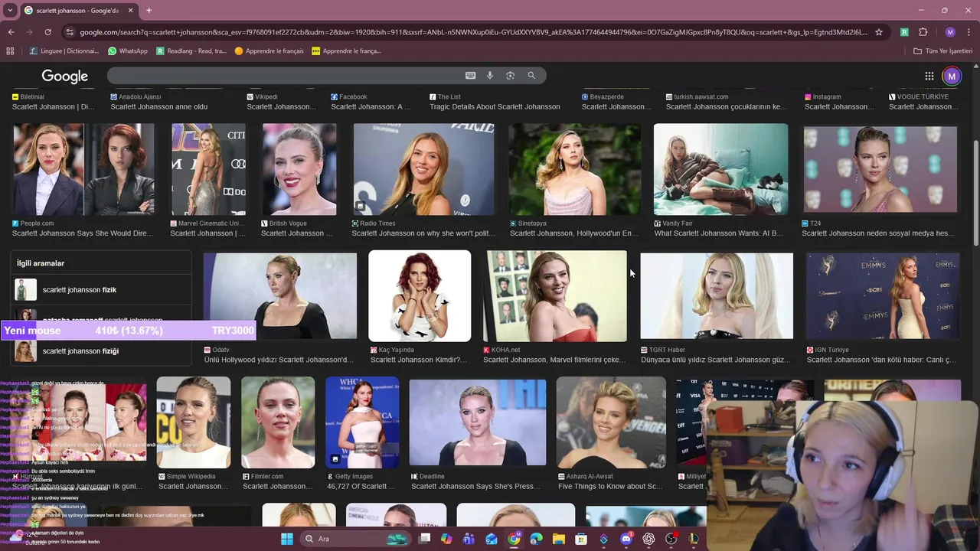Open File Explorer from the taskbar
The height and width of the screenshot is (551, 980).
[559, 539]
